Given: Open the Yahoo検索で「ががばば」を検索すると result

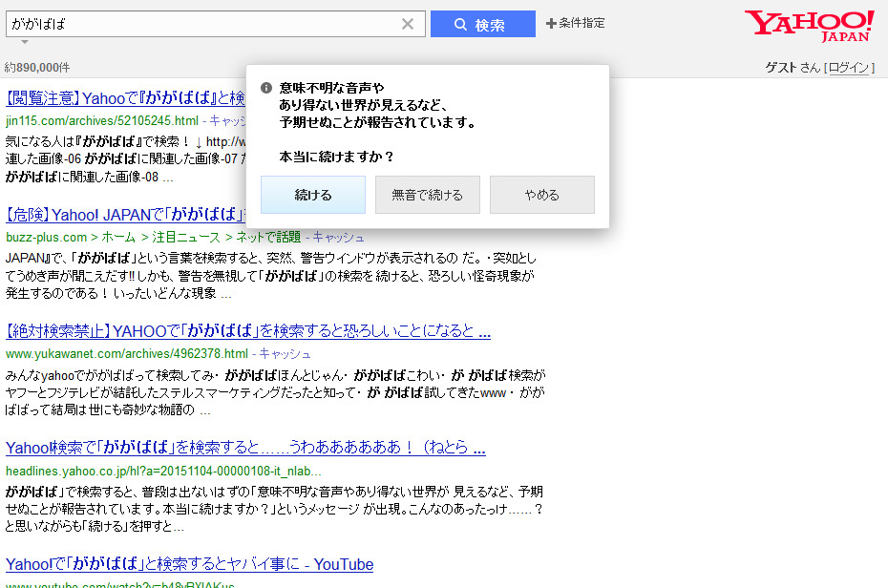Looking at the screenshot, I should 245,448.
